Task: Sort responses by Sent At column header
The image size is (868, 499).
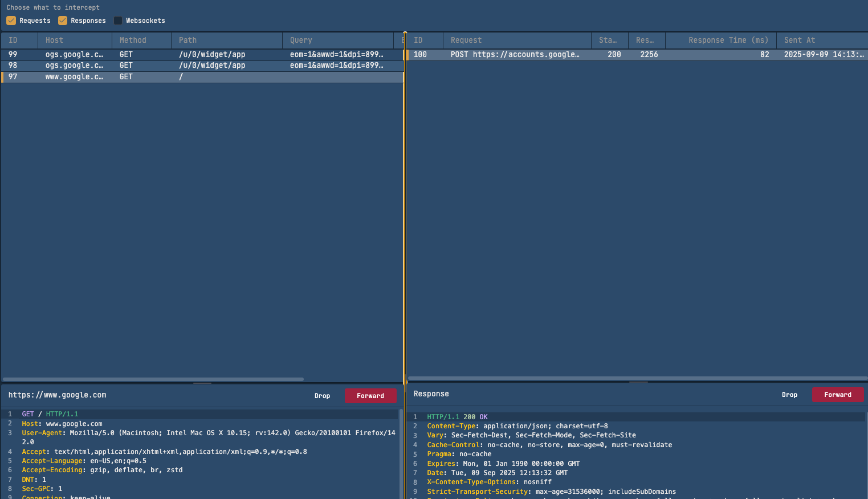Action: (822, 40)
